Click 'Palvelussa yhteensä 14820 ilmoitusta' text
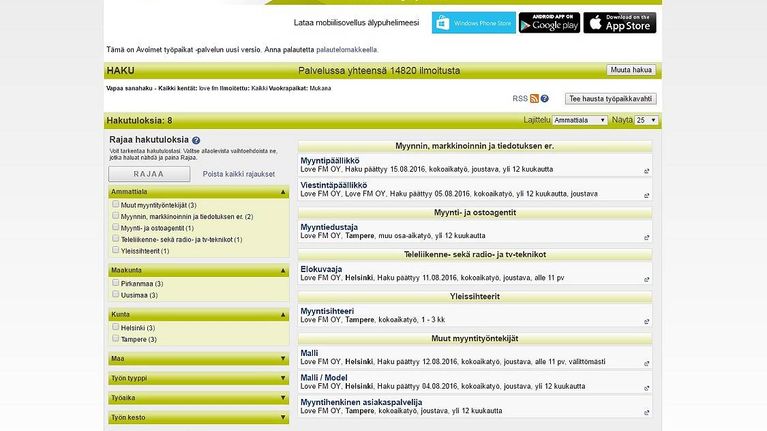Viewport: 767px width, 431px height. [x=379, y=70]
